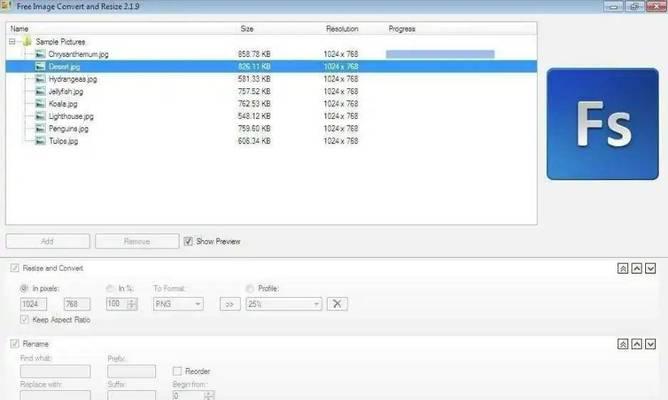Click the Replace with text field
668x400 pixels.
55,395
